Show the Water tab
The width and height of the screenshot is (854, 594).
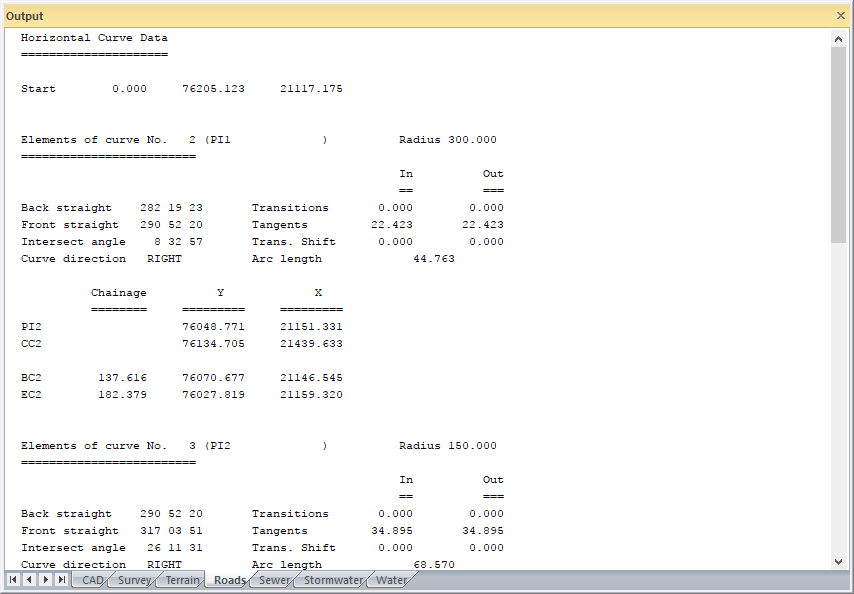click(391, 580)
